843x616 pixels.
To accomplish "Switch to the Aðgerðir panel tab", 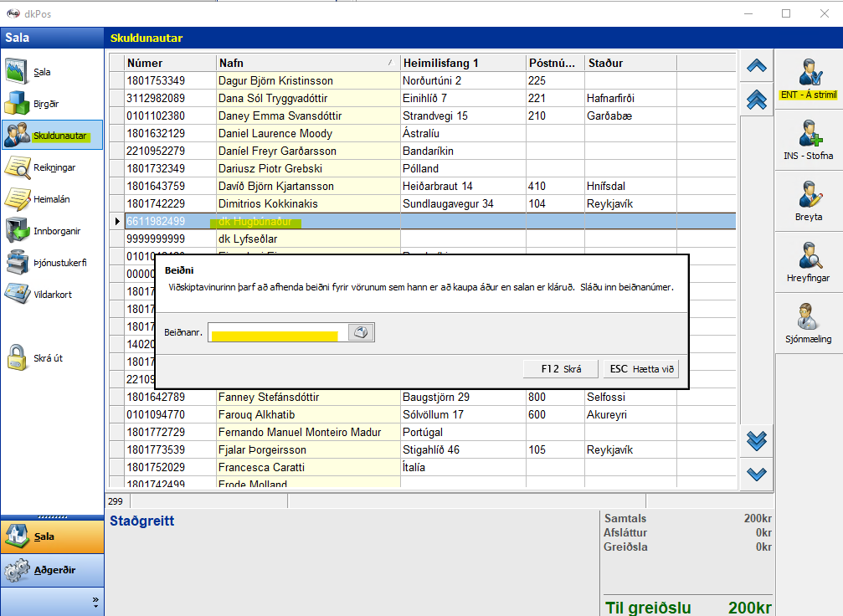I will 52,570.
